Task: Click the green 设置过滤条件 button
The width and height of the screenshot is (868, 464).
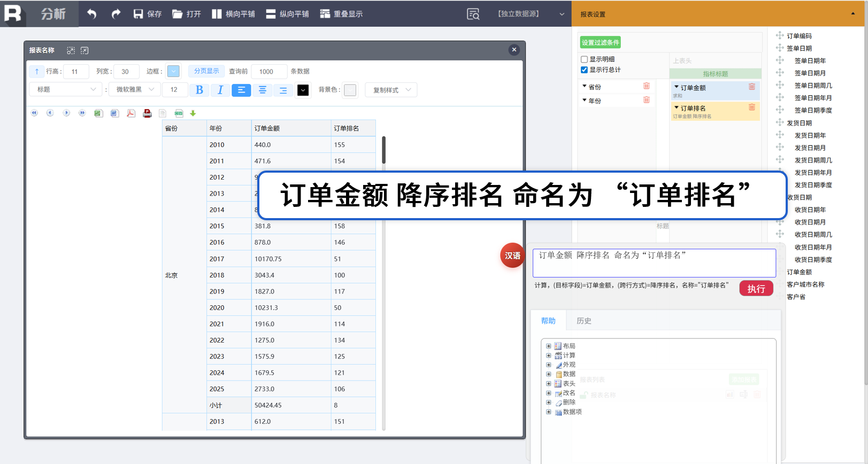Action: 600,43
